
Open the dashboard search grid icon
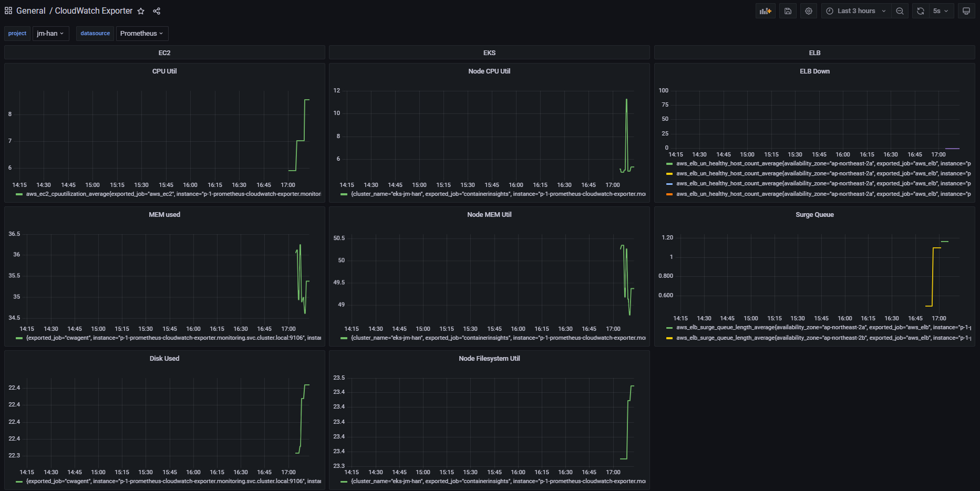click(x=8, y=11)
